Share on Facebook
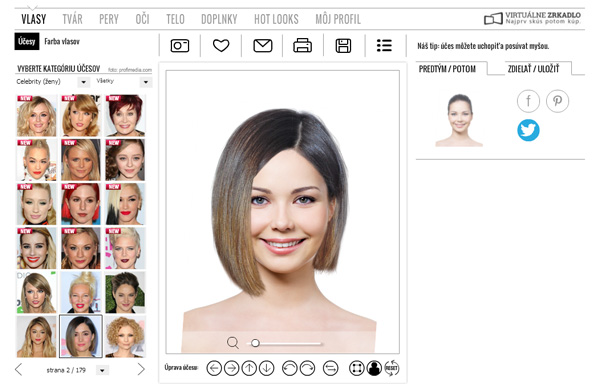The width and height of the screenshot is (600, 388). 528,101
